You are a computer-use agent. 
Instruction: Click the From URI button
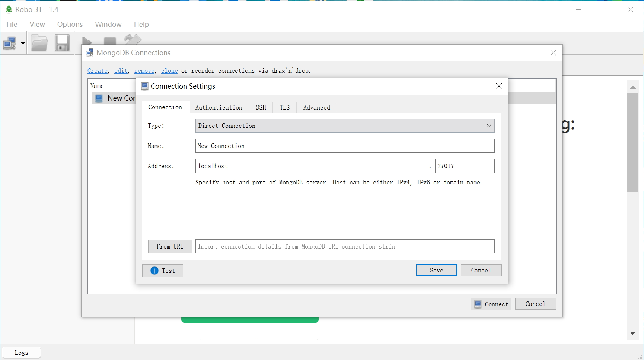[x=170, y=246]
